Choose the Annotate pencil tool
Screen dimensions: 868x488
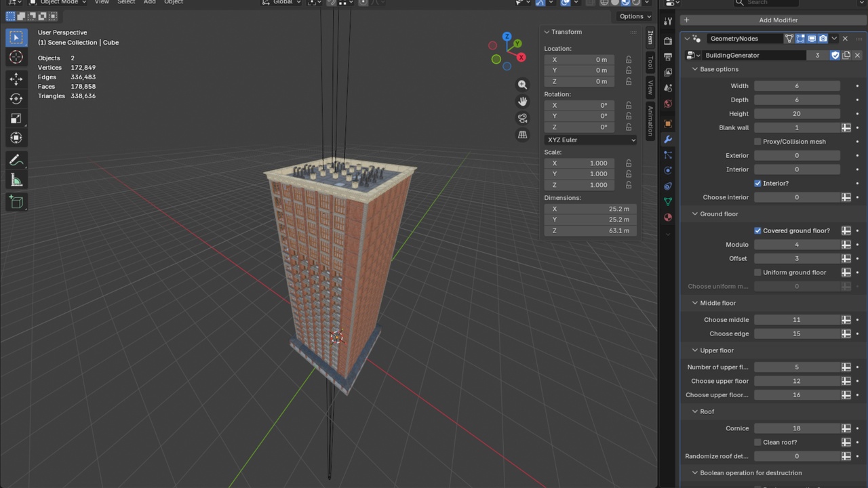pos(16,161)
